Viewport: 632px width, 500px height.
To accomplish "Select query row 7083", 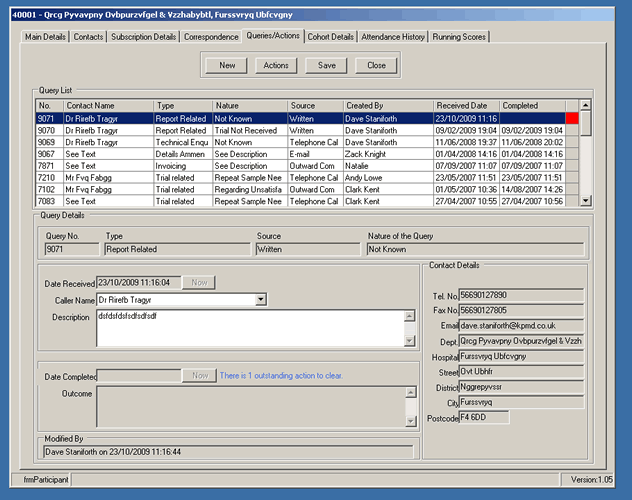I will 307,201.
